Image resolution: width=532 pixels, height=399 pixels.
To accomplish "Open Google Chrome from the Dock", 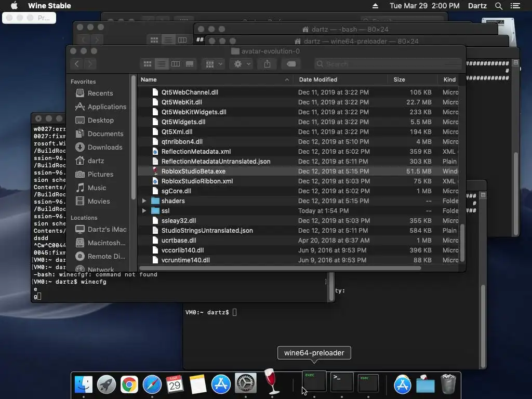I will point(129,384).
